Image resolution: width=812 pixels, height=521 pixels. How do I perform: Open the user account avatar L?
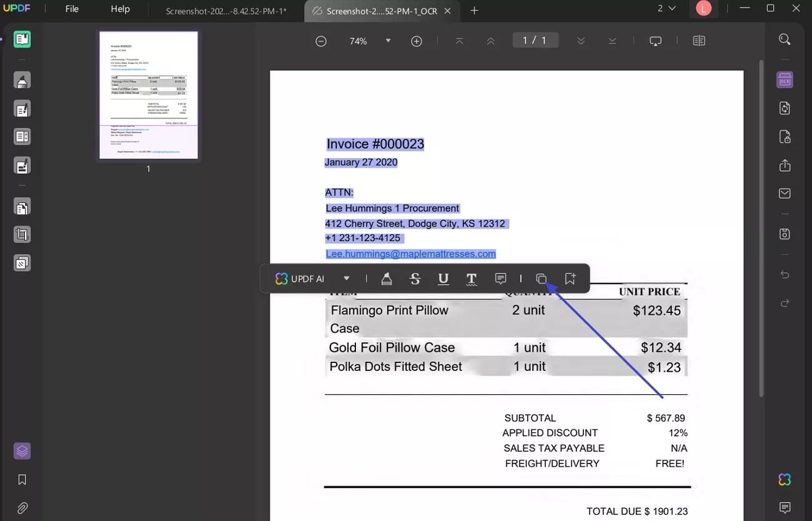pos(704,8)
